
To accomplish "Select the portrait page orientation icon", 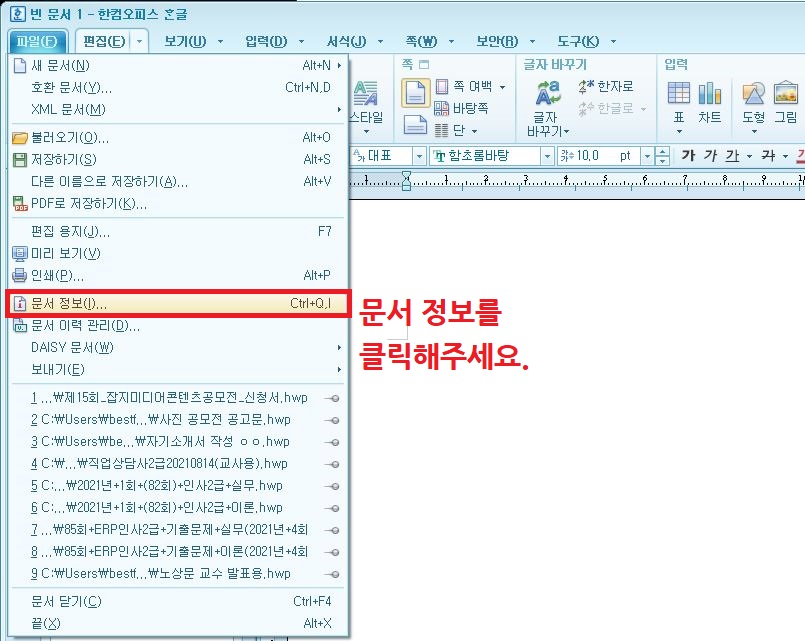I will point(415,93).
